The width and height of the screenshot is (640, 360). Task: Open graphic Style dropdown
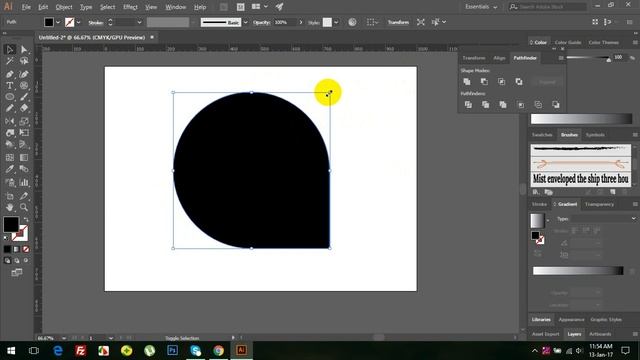point(336,22)
